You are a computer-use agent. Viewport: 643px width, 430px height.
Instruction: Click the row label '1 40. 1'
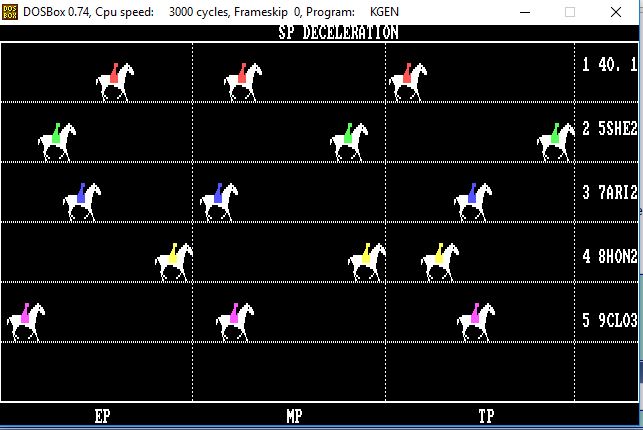point(610,65)
